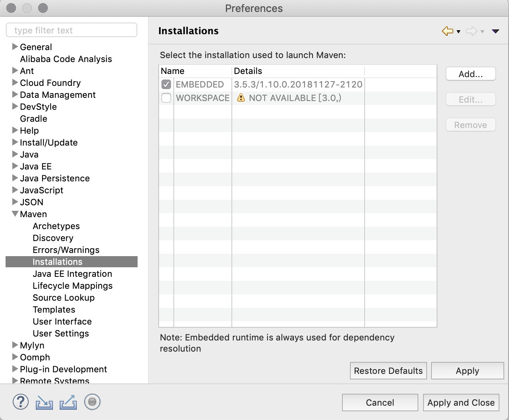
Task: Click the import preferences icon
Action: pyautogui.click(x=44, y=402)
